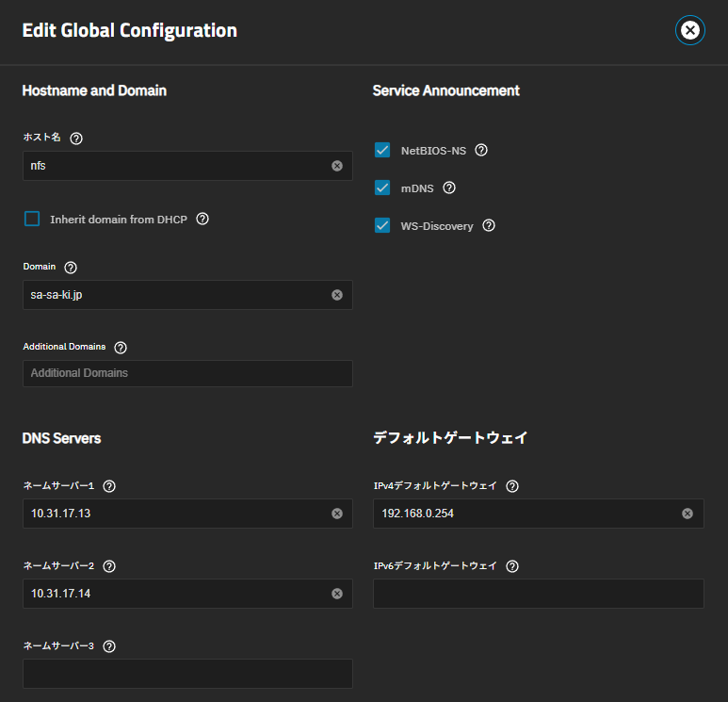The width and height of the screenshot is (728, 702).
Task: Uncheck the NetBIOS-NS checkbox
Action: pos(382,150)
